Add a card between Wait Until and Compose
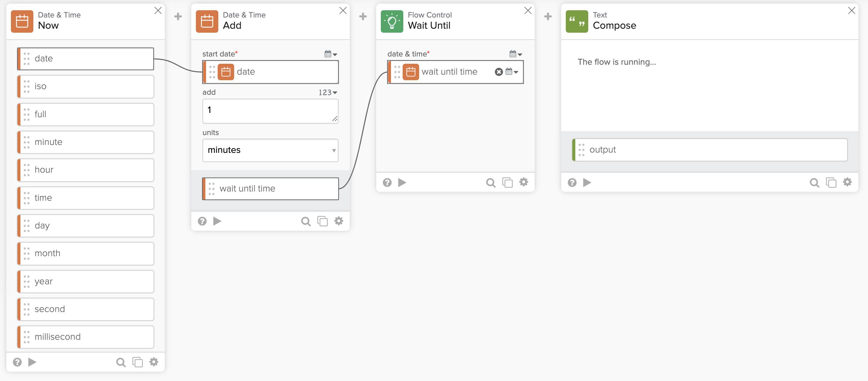The height and width of the screenshot is (381, 868). (548, 16)
